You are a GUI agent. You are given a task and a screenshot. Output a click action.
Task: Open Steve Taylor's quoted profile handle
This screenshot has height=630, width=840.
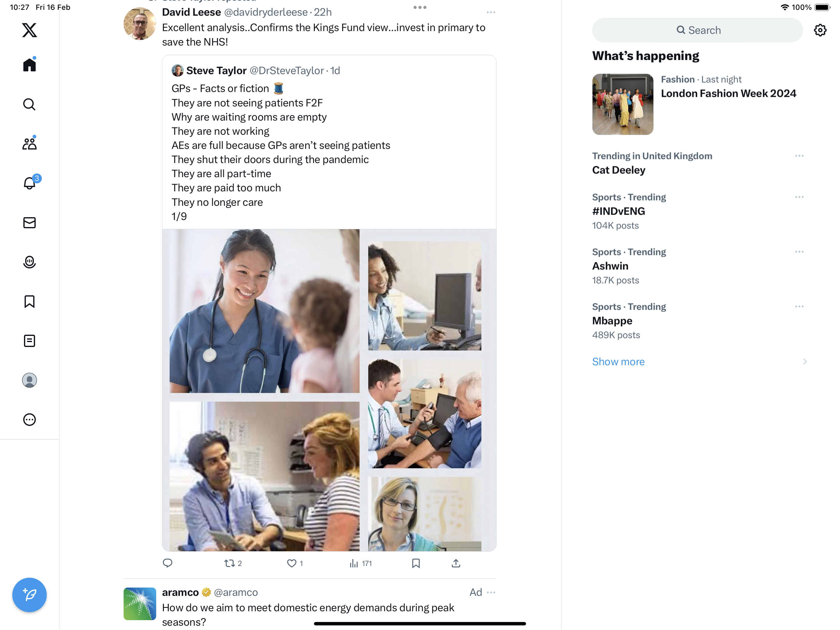pyautogui.click(x=286, y=71)
